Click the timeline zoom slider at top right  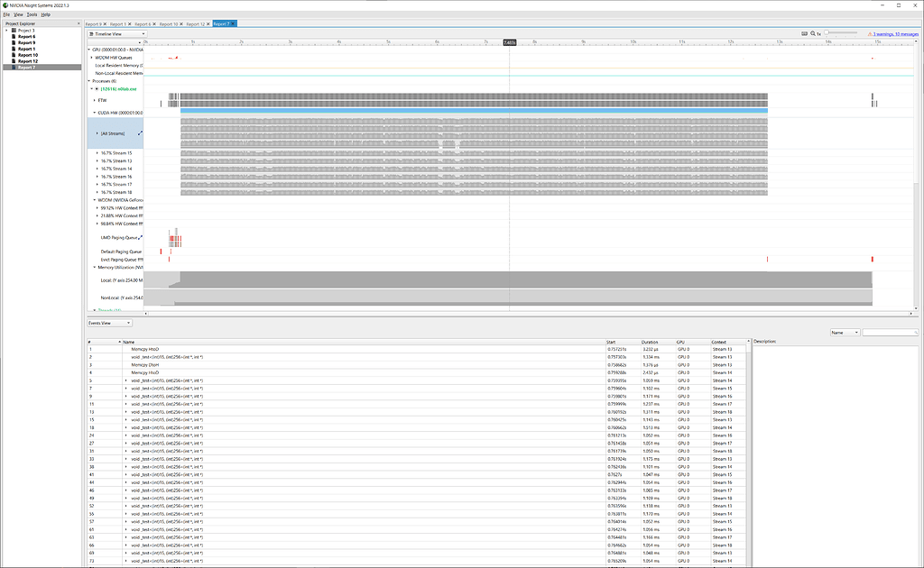coord(827,32)
